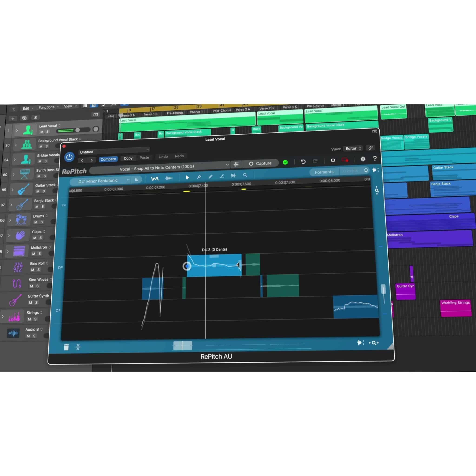Solo the Lead Vocal track
This screenshot has width=476, height=476.
47,132
